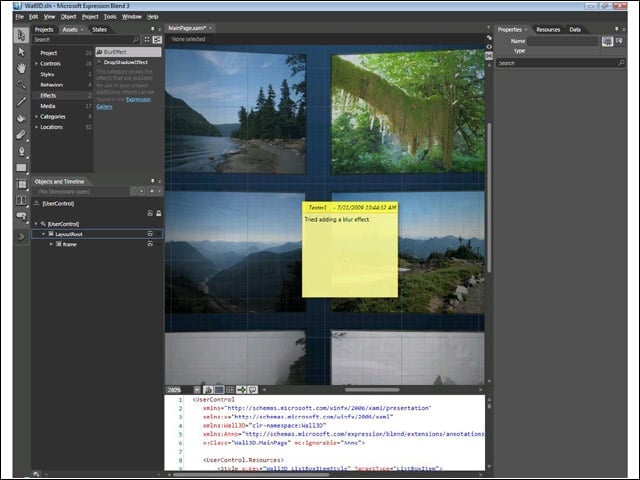
Task: Select BlurEffect in the assets list
Action: (129, 52)
